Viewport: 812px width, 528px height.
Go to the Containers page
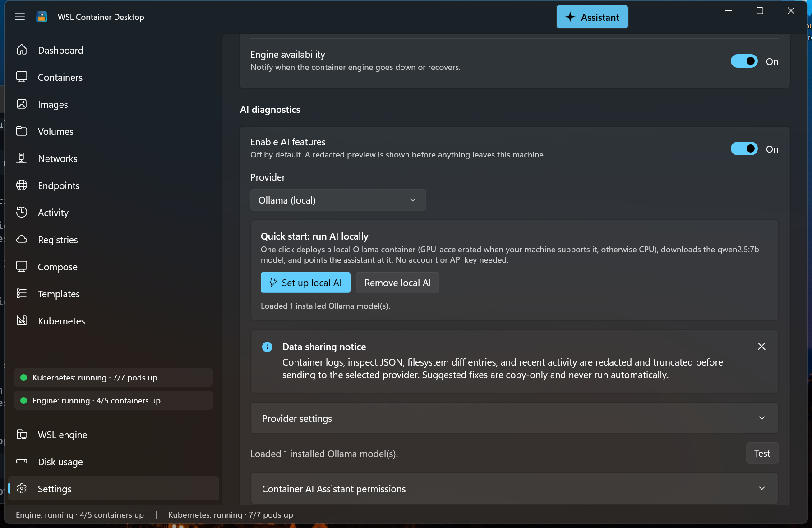click(113, 77)
